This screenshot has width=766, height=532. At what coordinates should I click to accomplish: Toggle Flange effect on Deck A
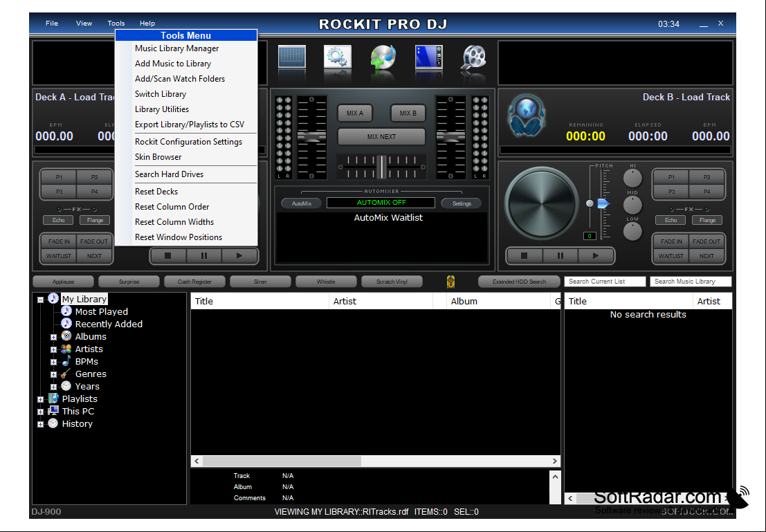point(95,220)
